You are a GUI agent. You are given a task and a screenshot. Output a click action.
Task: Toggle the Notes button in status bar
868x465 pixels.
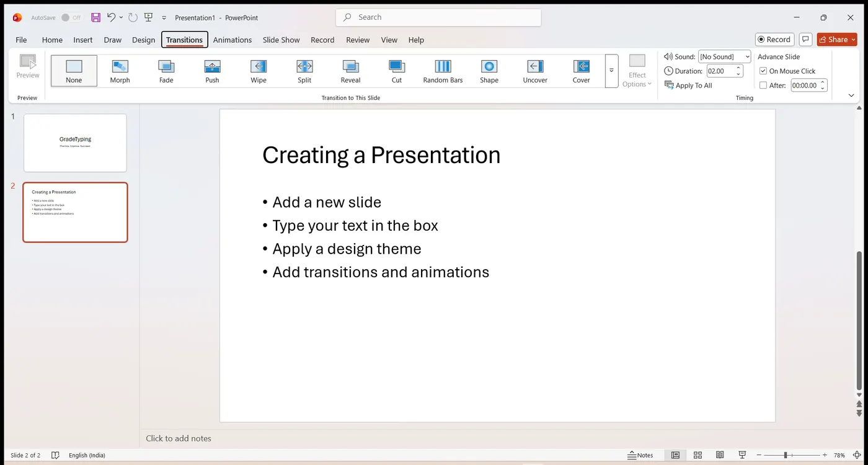coord(640,455)
